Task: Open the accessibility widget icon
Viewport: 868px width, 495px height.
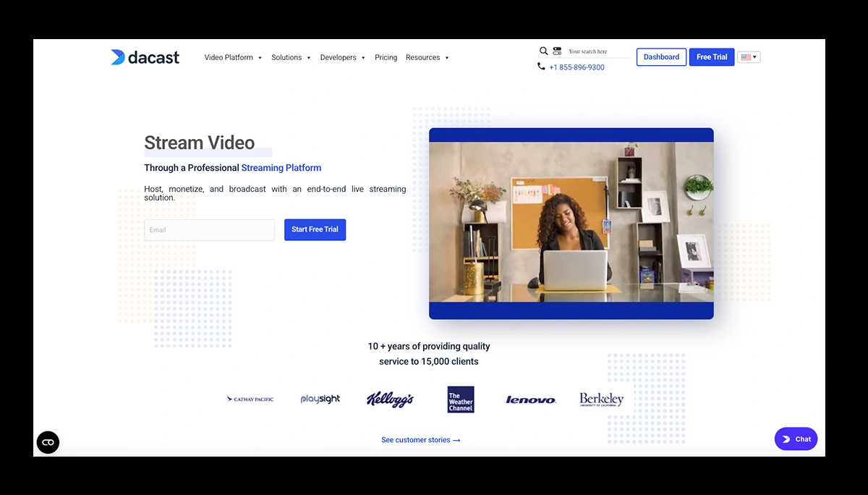Action: [x=48, y=442]
